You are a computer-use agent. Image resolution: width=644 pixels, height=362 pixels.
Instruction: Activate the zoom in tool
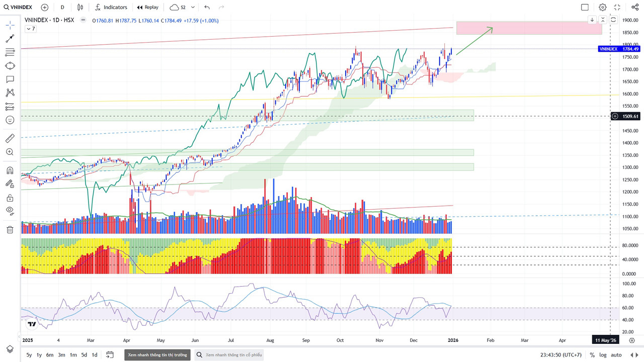pyautogui.click(x=10, y=152)
